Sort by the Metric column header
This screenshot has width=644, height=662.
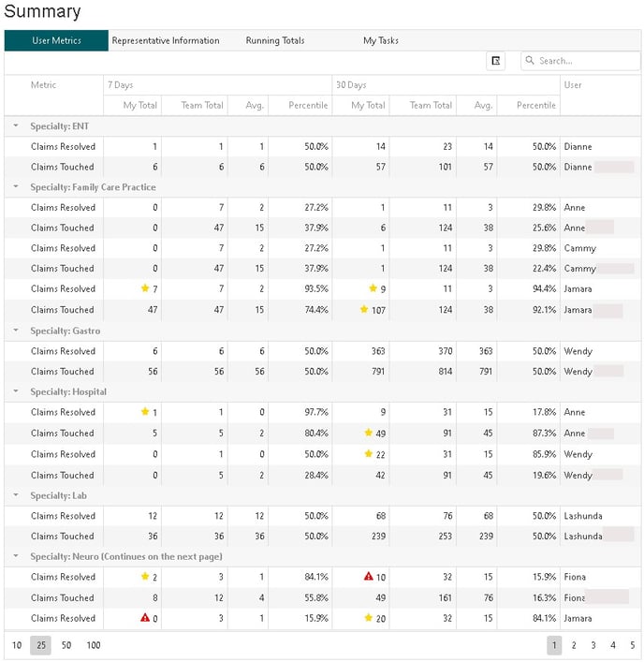coord(44,85)
